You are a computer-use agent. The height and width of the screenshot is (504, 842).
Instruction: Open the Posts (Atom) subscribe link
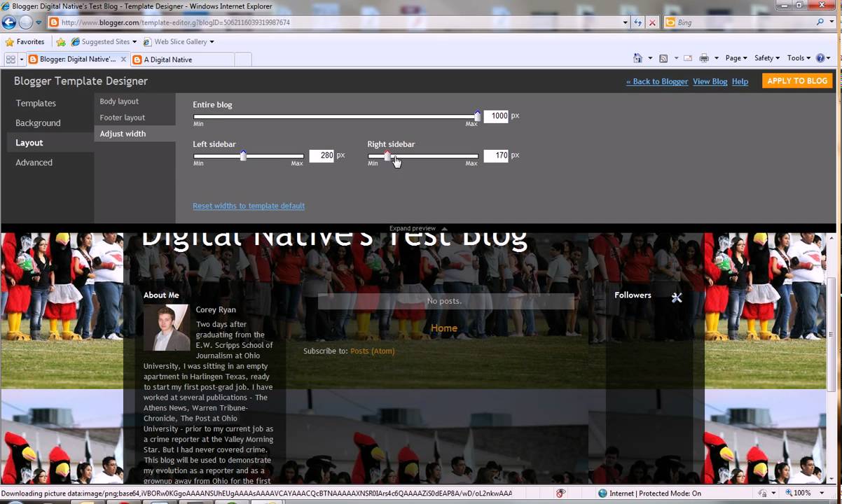(372, 351)
